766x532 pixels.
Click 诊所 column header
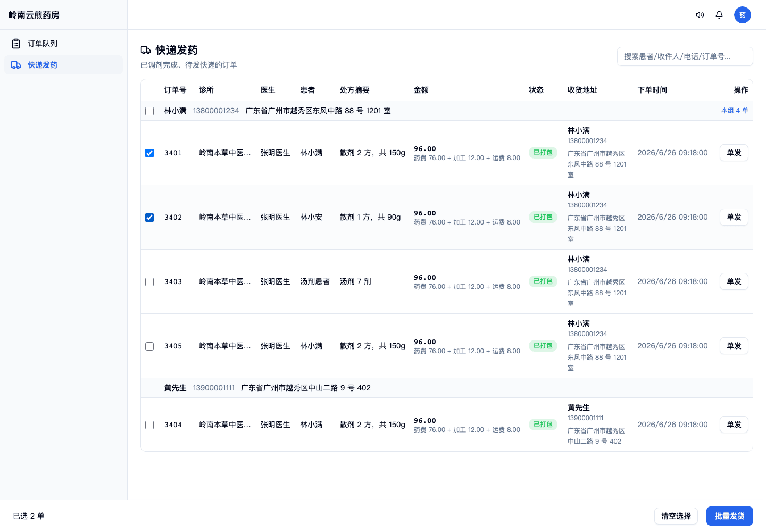pos(206,90)
